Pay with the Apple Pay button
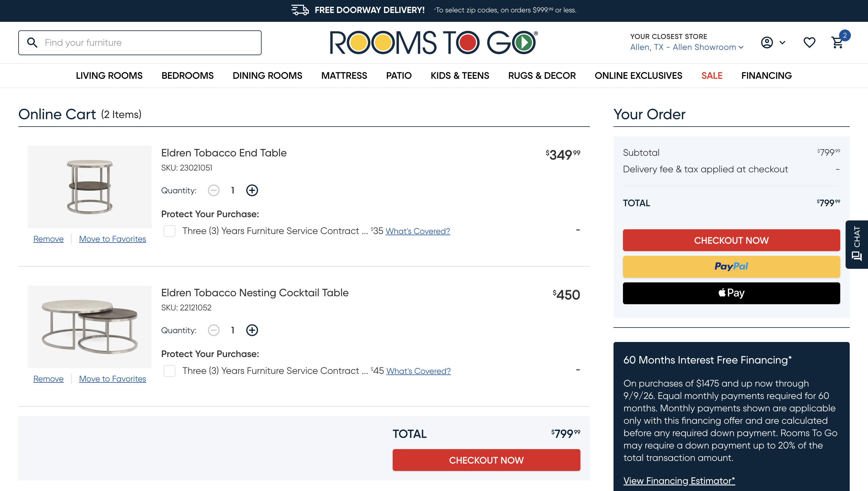Image resolution: width=868 pixels, height=491 pixels. [x=731, y=293]
